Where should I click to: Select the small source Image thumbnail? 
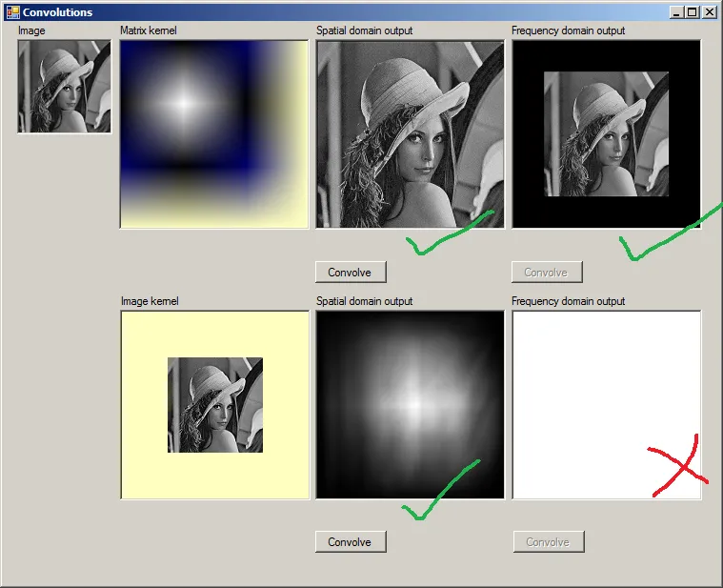(x=65, y=87)
